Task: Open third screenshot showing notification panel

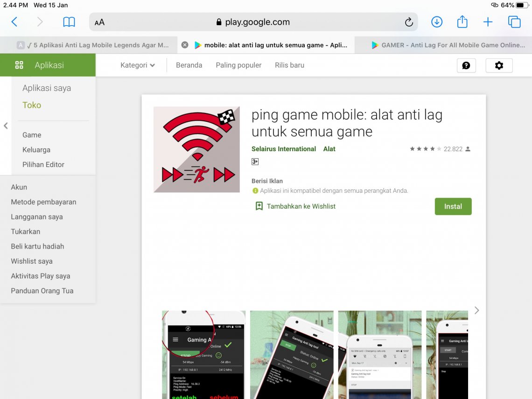Action: [x=380, y=355]
